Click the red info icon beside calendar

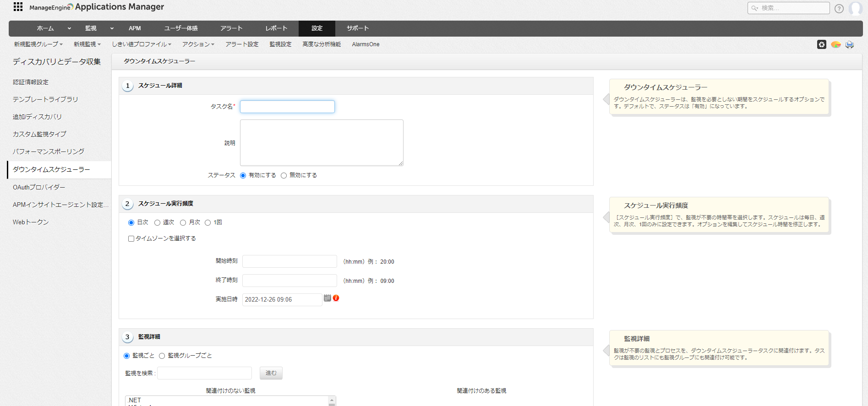(x=336, y=298)
